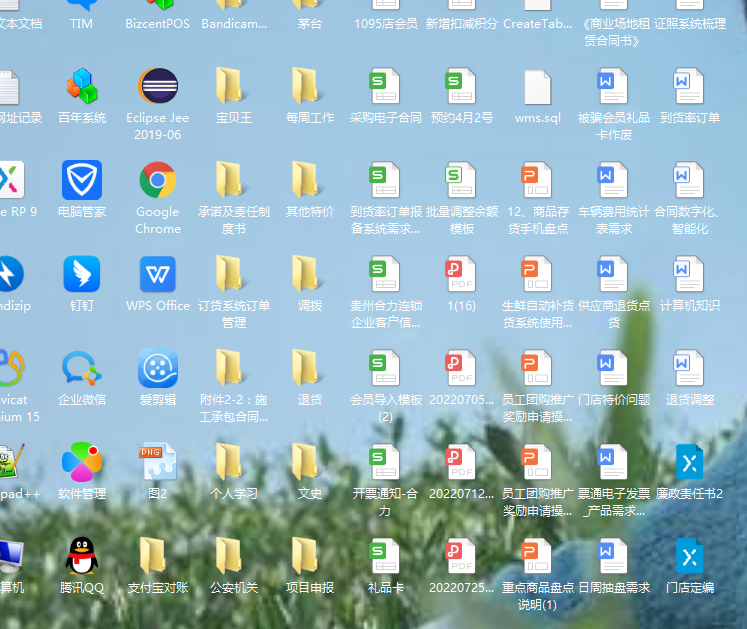Open 腾讯QQ penguin icon
This screenshot has width=747, height=629.
click(82, 556)
